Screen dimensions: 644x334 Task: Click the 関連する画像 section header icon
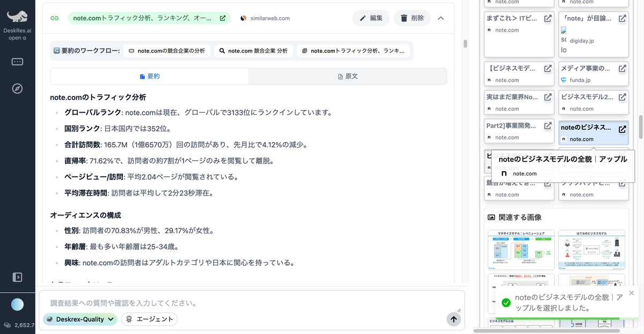tap(491, 217)
